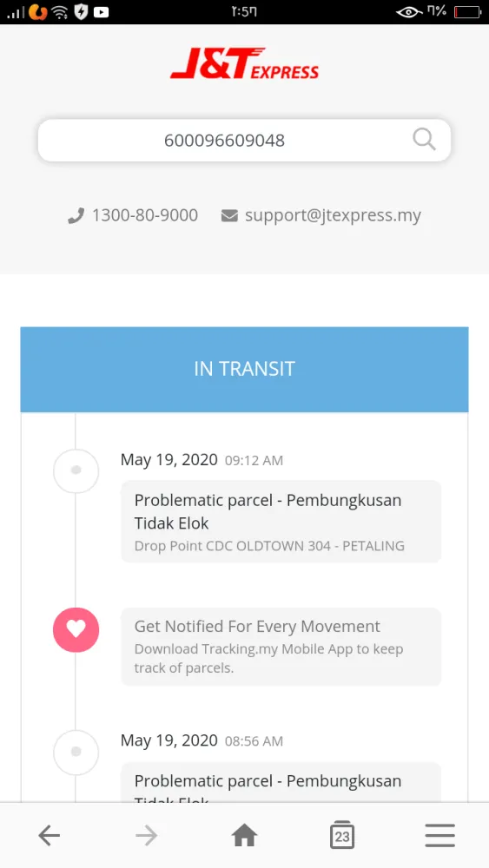Open the browser home page
The image size is (489, 868).
point(244,835)
